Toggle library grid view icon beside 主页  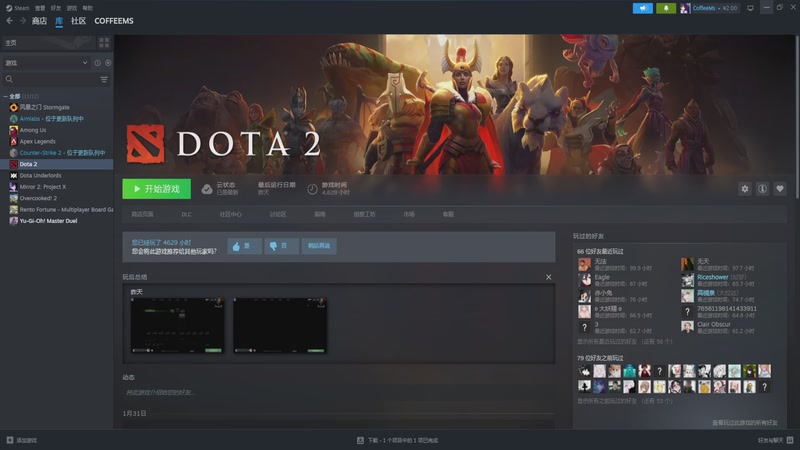click(x=104, y=43)
